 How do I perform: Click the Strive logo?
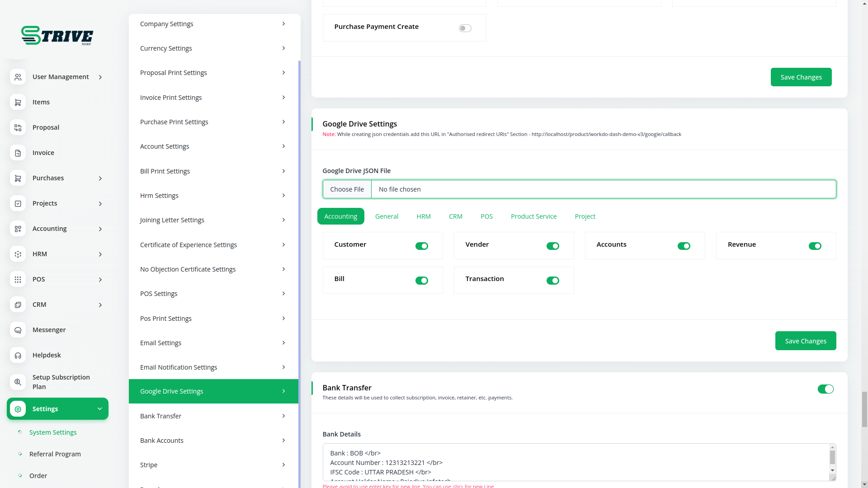57,36
